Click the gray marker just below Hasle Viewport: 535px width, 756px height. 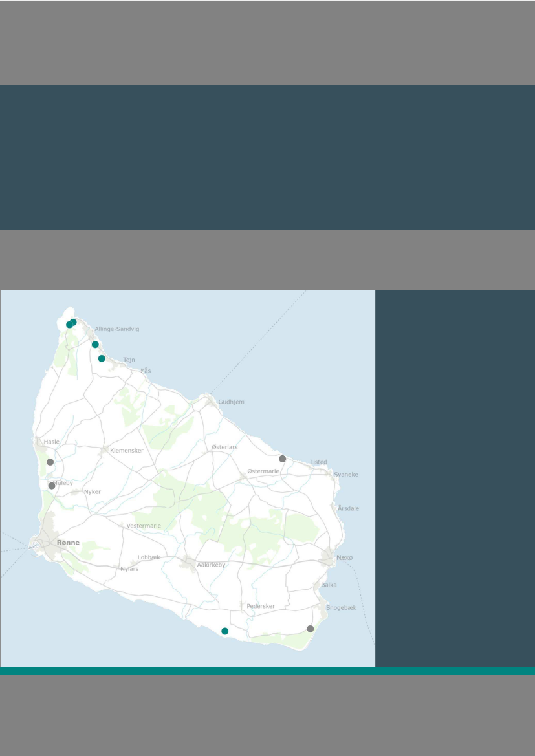coord(50,462)
